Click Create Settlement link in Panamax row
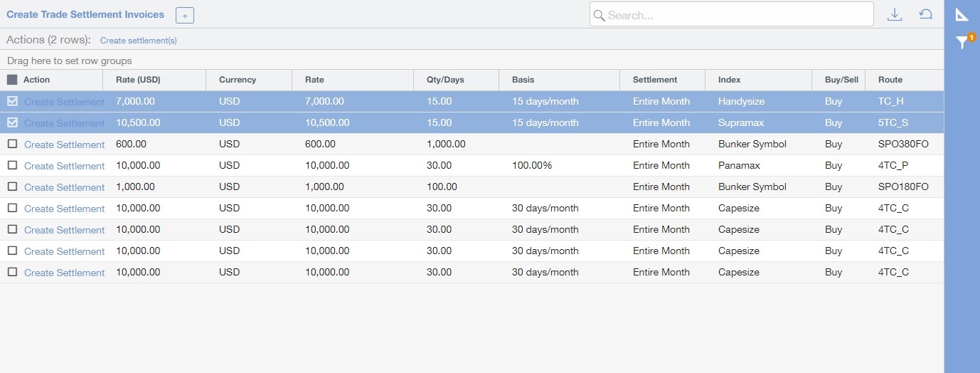The width and height of the screenshot is (980, 373). pos(64,166)
